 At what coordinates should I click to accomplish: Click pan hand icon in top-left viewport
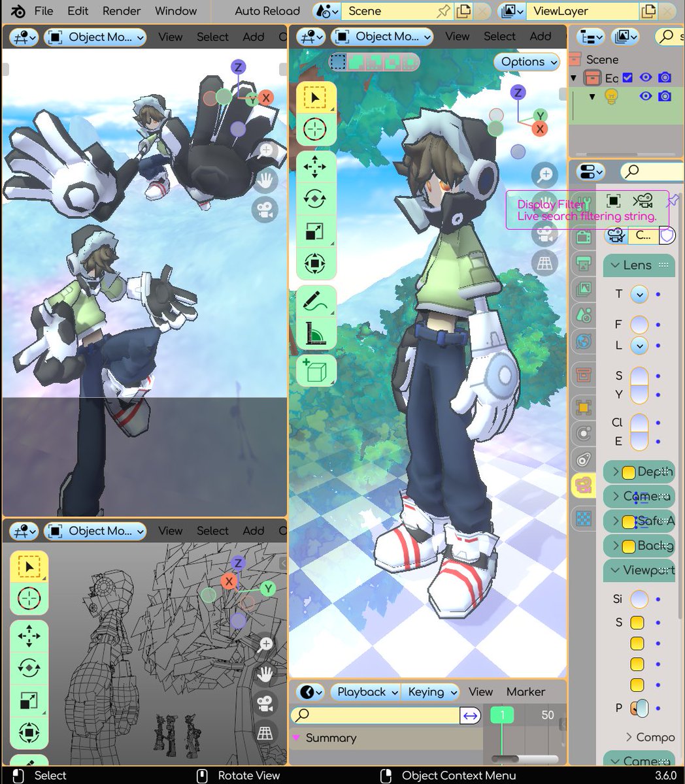[265, 180]
